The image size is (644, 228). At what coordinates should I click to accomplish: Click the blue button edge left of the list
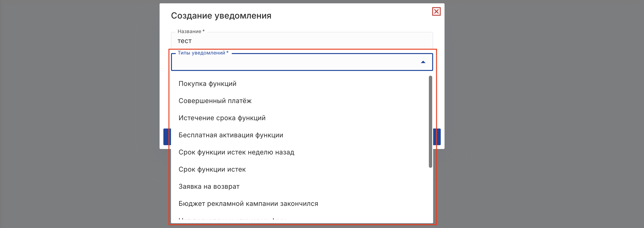coord(167,137)
